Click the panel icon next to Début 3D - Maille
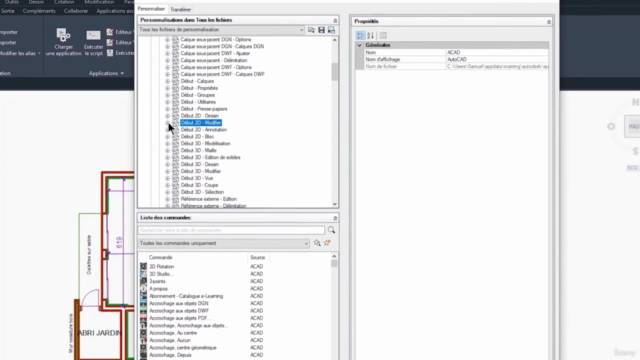This screenshot has height=360, width=640. (176, 151)
